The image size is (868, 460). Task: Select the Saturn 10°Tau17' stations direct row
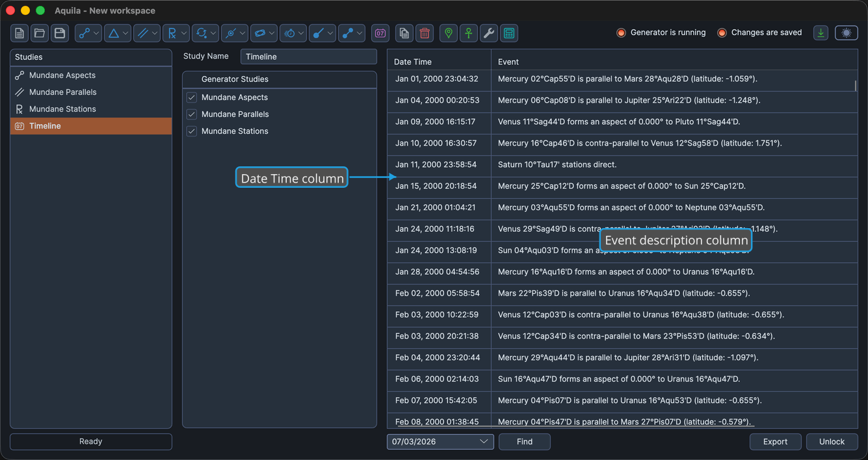(x=622, y=165)
